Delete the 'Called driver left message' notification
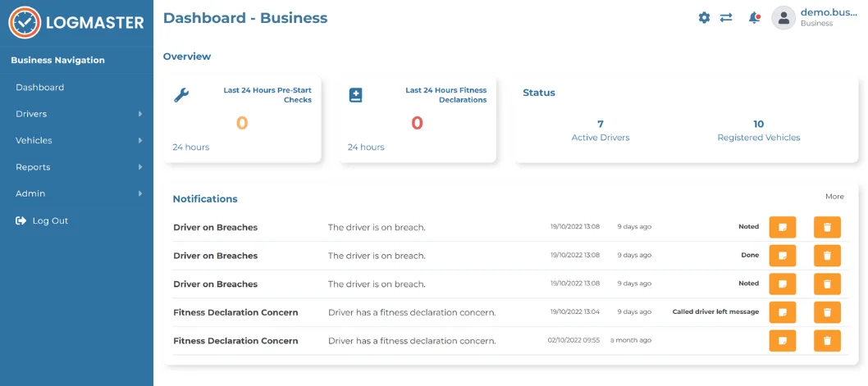This screenshot has height=386, width=868. [x=827, y=312]
